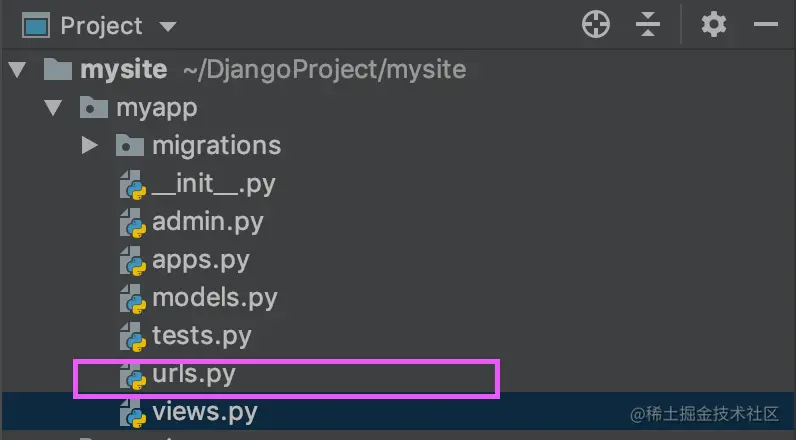This screenshot has width=796, height=440.
Task: Open the Project panel settings gear
Action: coord(714,24)
